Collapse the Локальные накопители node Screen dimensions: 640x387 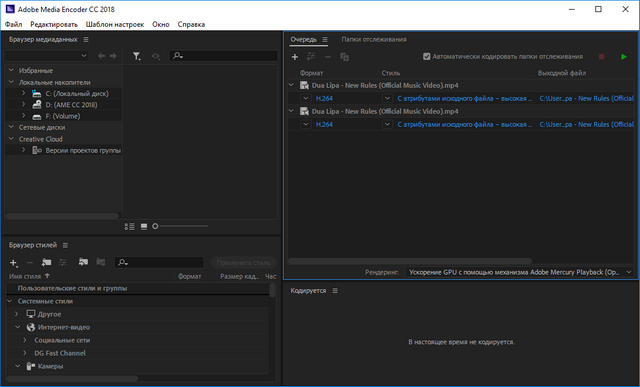click(x=11, y=82)
